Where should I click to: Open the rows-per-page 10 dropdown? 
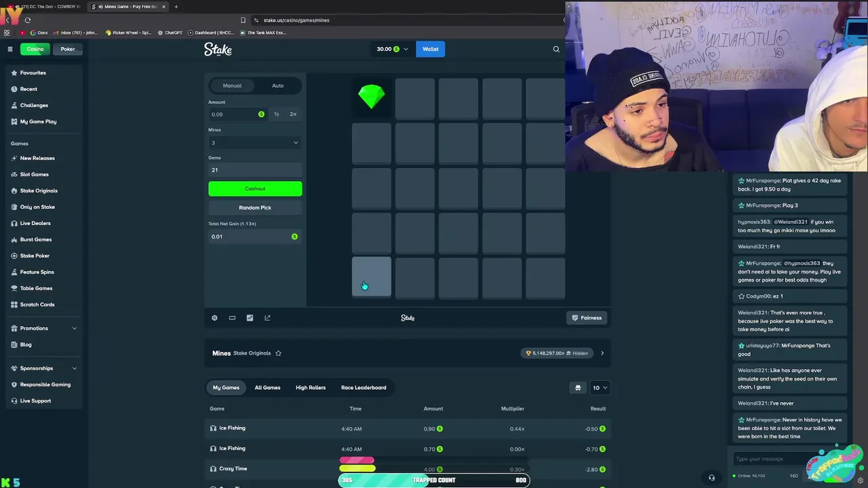(599, 388)
